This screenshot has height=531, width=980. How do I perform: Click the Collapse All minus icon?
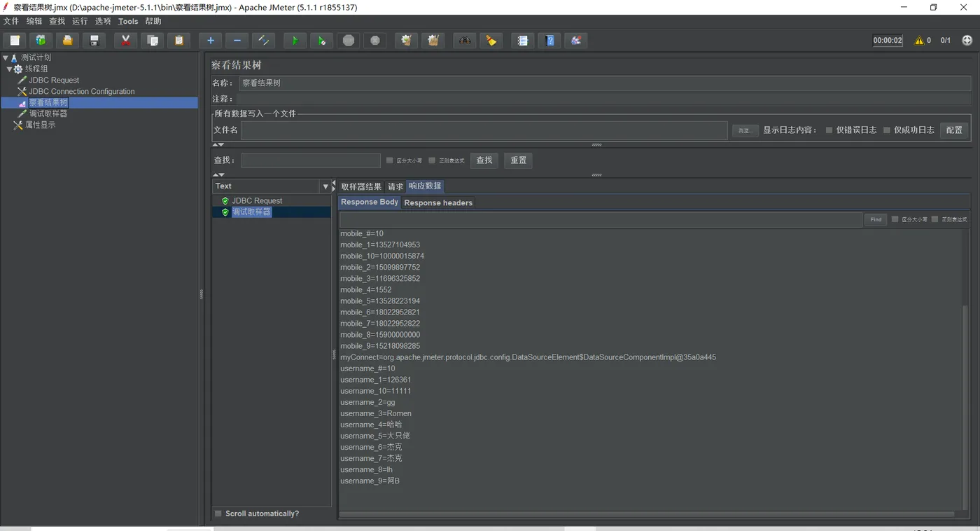click(x=237, y=41)
